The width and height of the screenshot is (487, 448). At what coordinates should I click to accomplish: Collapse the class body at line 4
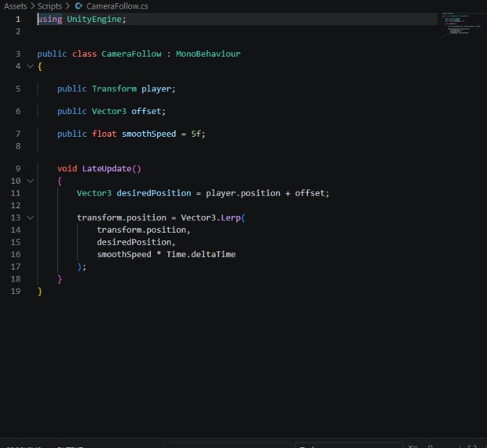(30, 66)
